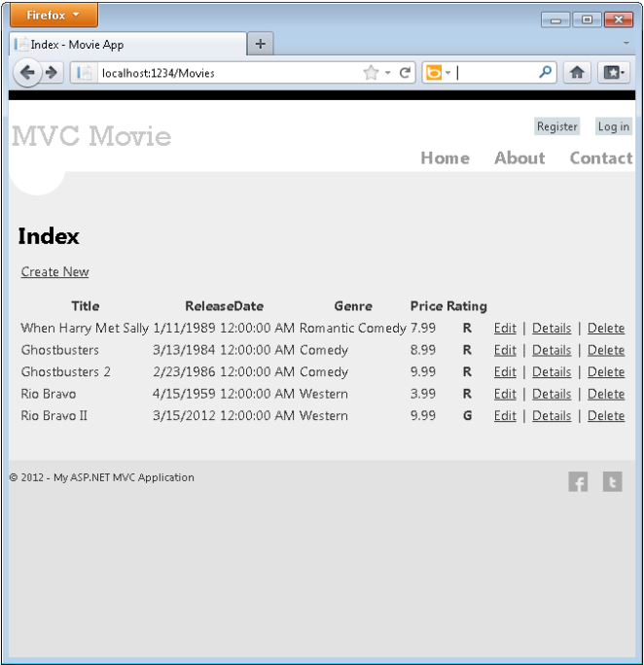Delete the Rio Bravo II movie
This screenshot has width=644, height=665.
tap(606, 416)
